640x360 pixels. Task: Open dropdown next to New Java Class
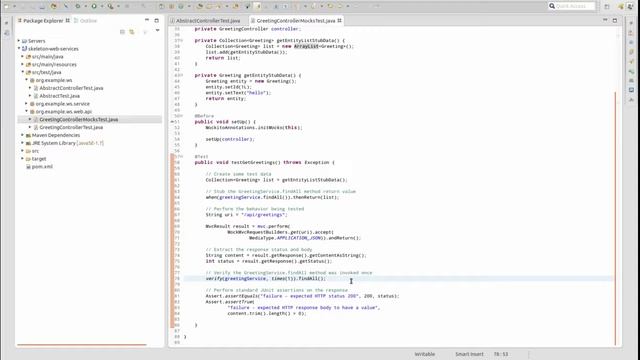point(189,6)
